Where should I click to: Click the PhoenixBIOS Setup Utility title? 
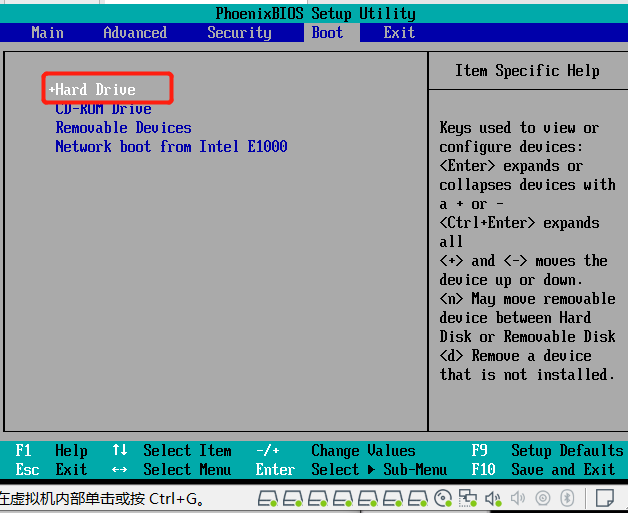coord(315,14)
